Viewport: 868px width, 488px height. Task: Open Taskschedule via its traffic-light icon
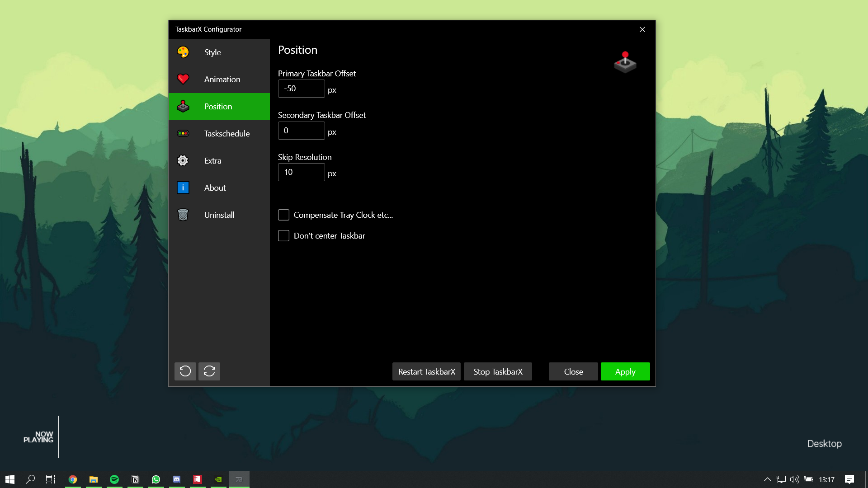tap(183, 133)
